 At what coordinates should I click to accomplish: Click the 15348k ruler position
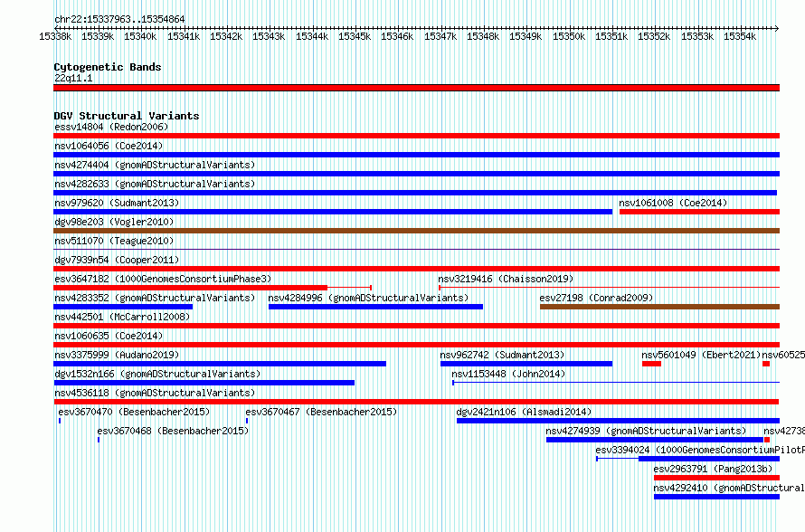tap(483, 36)
